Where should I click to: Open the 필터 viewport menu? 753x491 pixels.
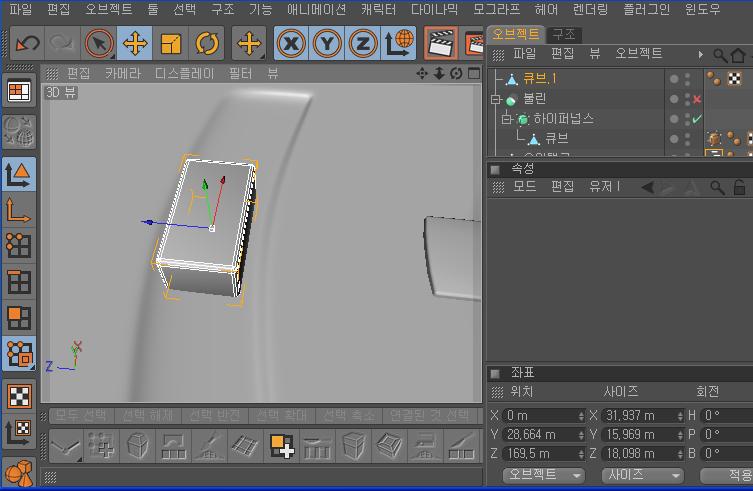240,74
